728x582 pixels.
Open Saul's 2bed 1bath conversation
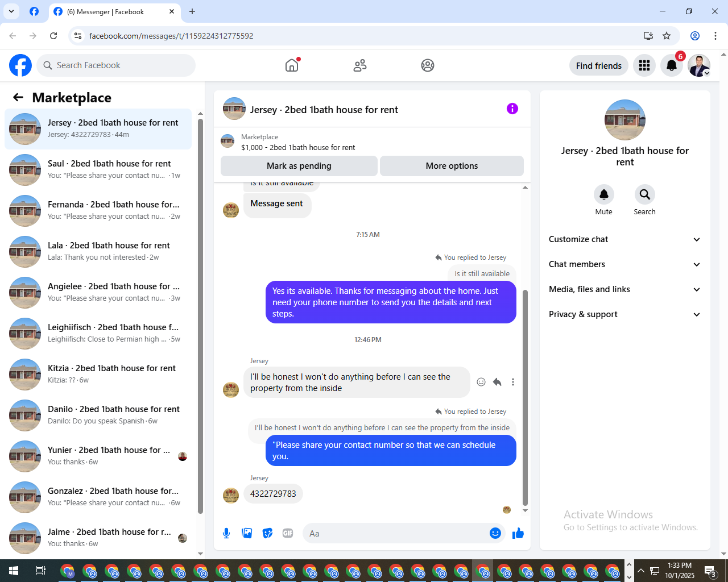[98, 170]
